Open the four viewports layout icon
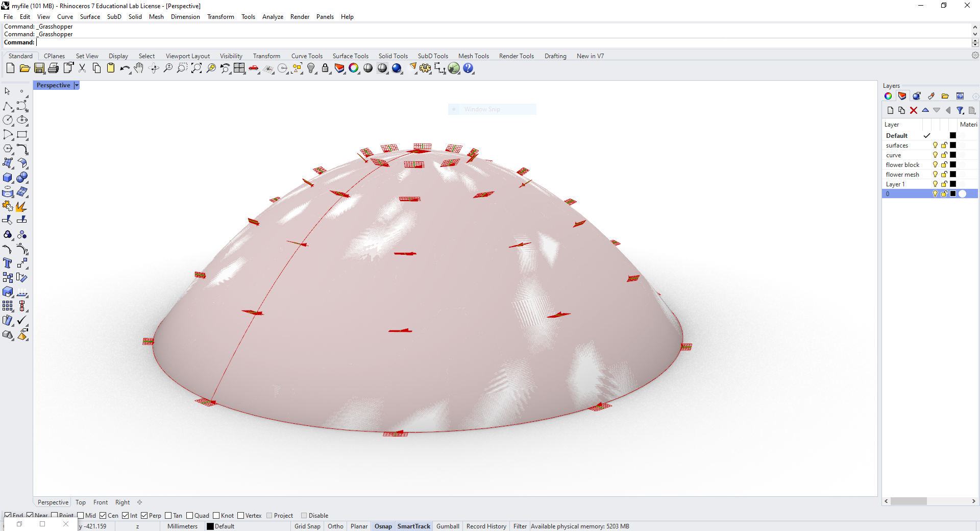The height and width of the screenshot is (531, 980). [x=239, y=68]
